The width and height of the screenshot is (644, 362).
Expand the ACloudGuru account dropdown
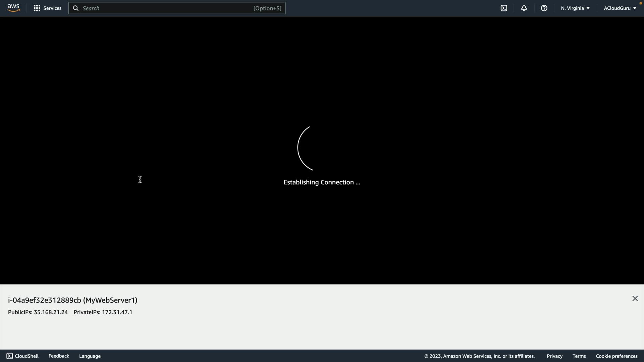(620, 8)
